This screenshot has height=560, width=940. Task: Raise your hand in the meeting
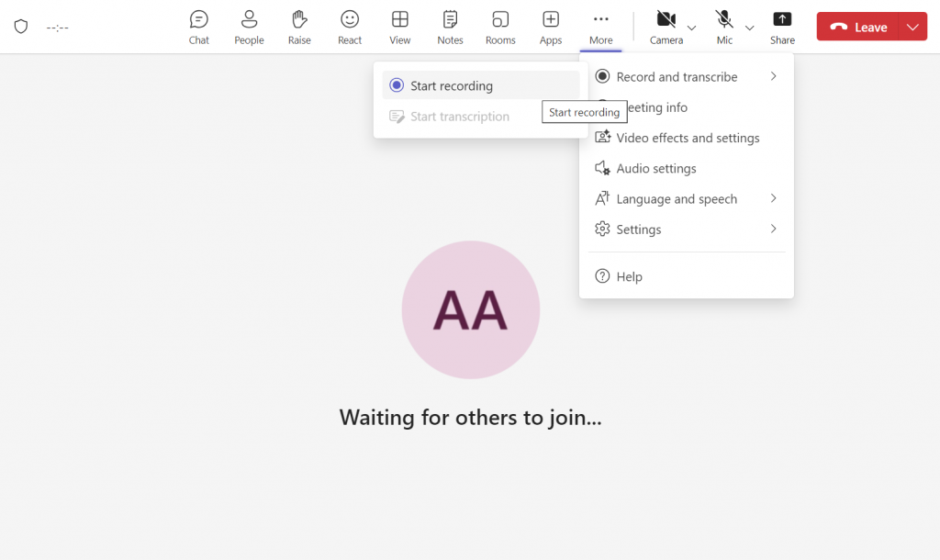299,27
